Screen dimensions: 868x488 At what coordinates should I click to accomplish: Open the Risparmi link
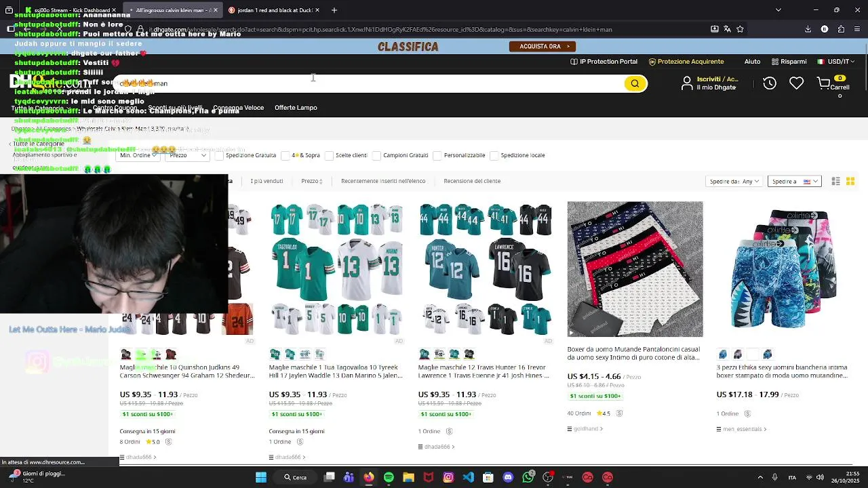click(789, 62)
